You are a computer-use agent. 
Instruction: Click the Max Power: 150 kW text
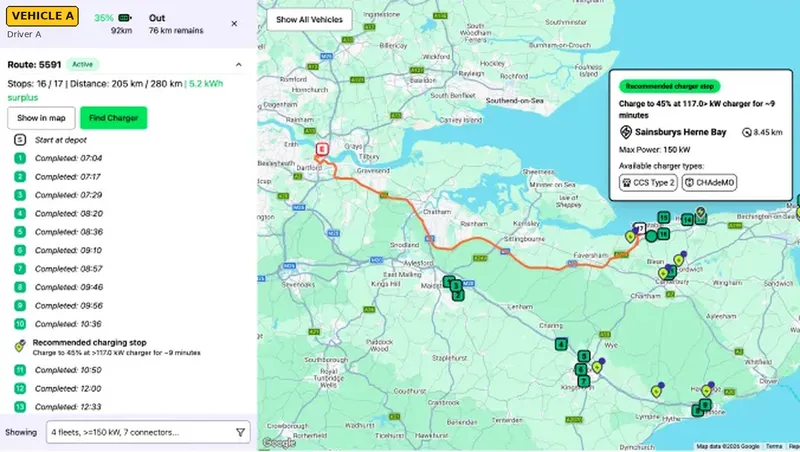click(655, 150)
